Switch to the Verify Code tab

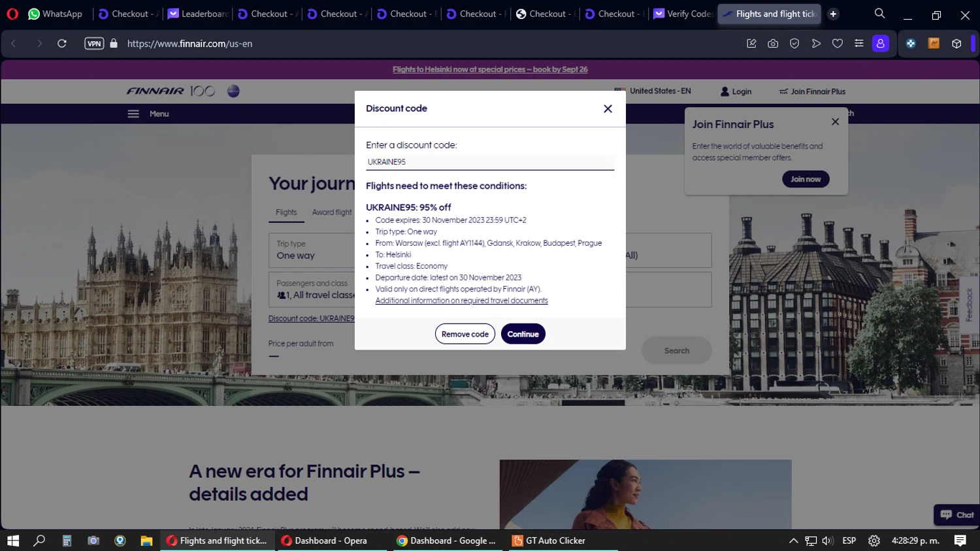point(683,14)
